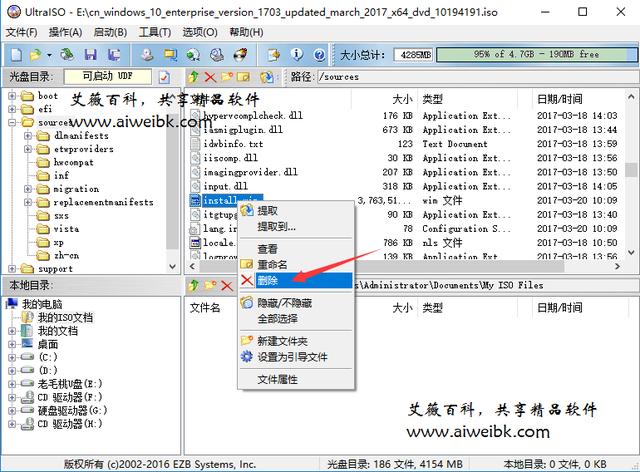
Task: Click the 文件名 column header in local list
Action: tap(205, 308)
